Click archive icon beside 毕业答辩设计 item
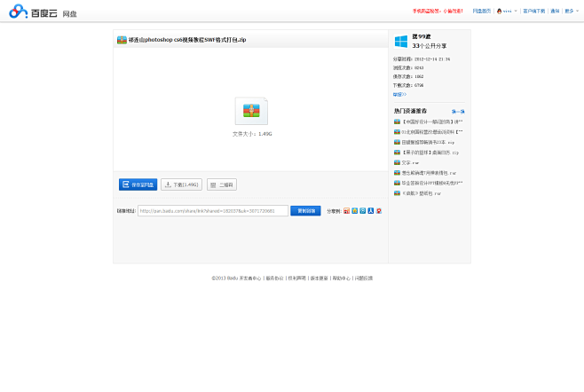Screen dimensions: 584x392 coord(397,184)
